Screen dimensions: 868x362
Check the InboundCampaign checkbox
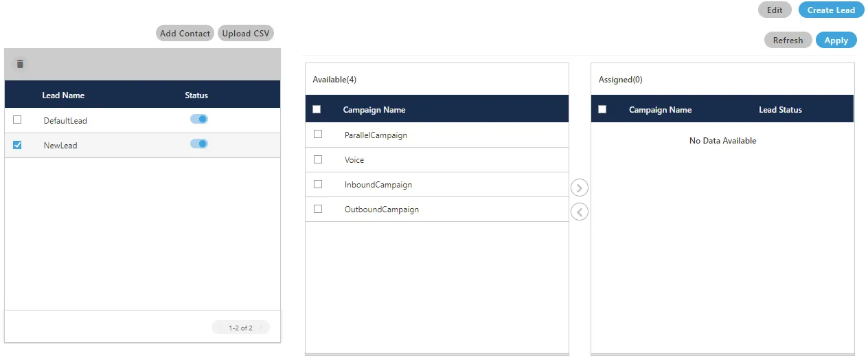pyautogui.click(x=318, y=184)
